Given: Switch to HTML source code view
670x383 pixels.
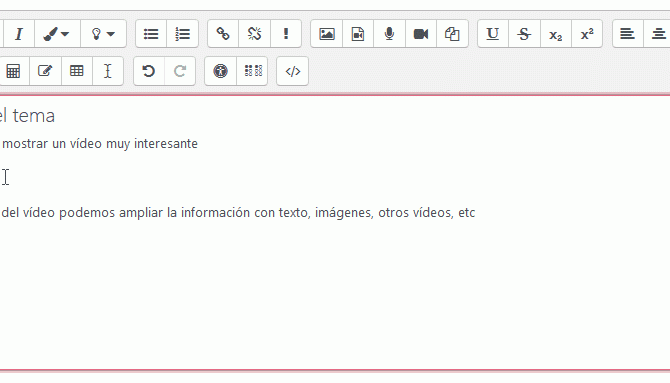Looking at the screenshot, I should (x=293, y=71).
